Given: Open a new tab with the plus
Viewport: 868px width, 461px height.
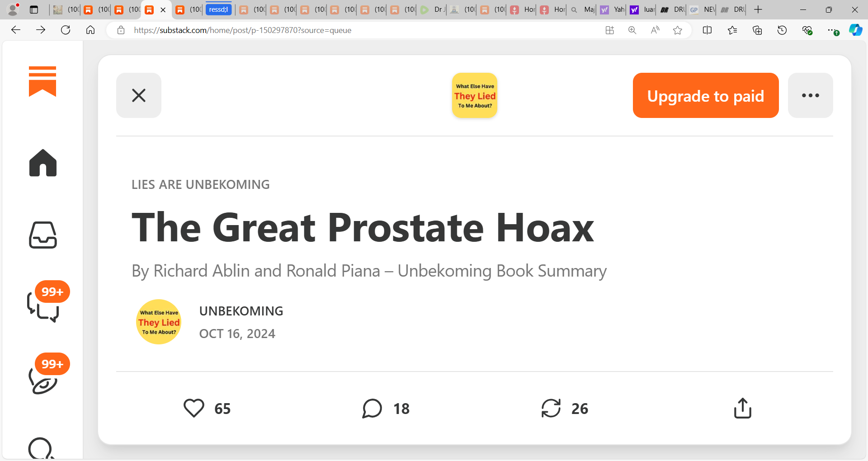Looking at the screenshot, I should coord(758,9).
